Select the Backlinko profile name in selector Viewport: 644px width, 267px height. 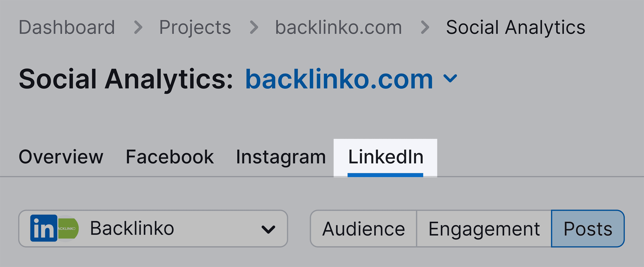(x=132, y=228)
